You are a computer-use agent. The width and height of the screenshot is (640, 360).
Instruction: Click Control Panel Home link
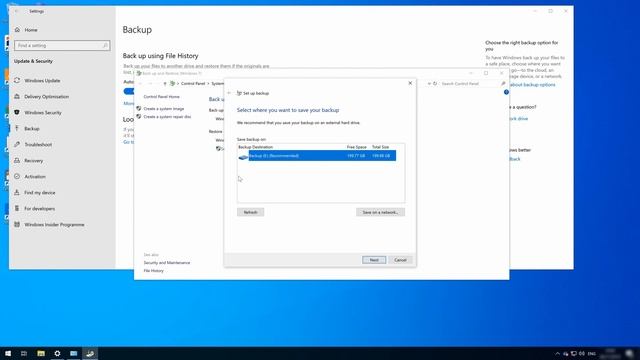coord(161,97)
